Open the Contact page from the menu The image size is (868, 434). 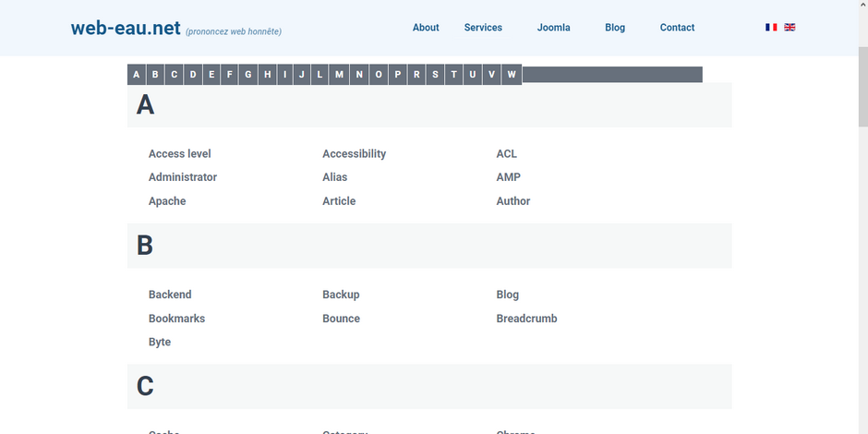(677, 28)
